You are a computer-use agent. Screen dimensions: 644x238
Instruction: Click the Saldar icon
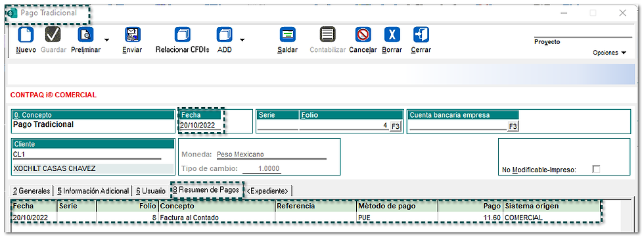[x=288, y=35]
